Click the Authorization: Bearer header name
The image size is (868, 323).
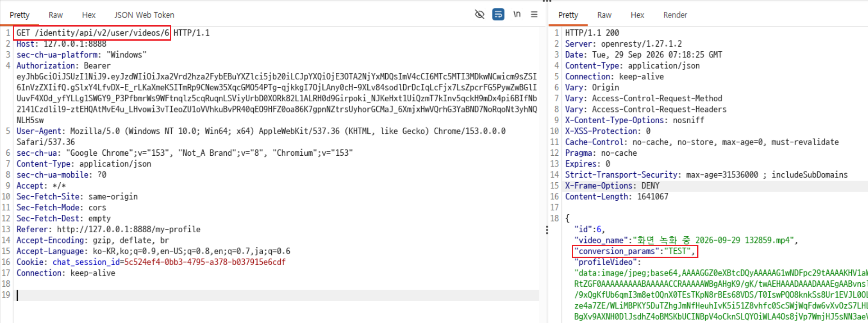click(64, 65)
